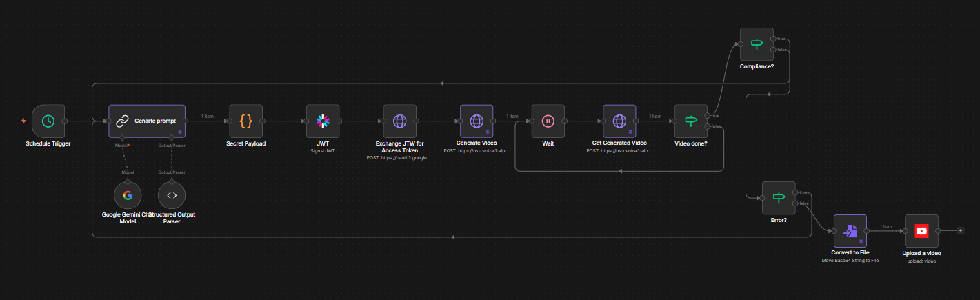Click the Google Gemini Chat Model sub-node

[128, 195]
